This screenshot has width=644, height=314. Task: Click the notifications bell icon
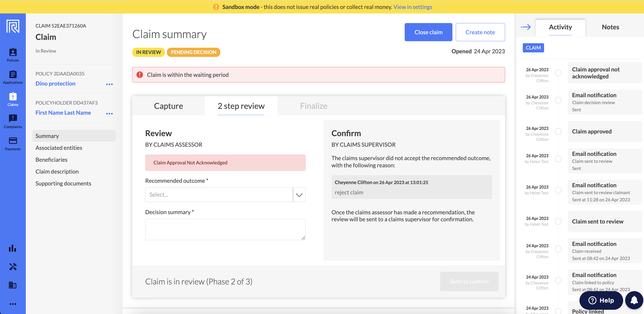(x=634, y=300)
